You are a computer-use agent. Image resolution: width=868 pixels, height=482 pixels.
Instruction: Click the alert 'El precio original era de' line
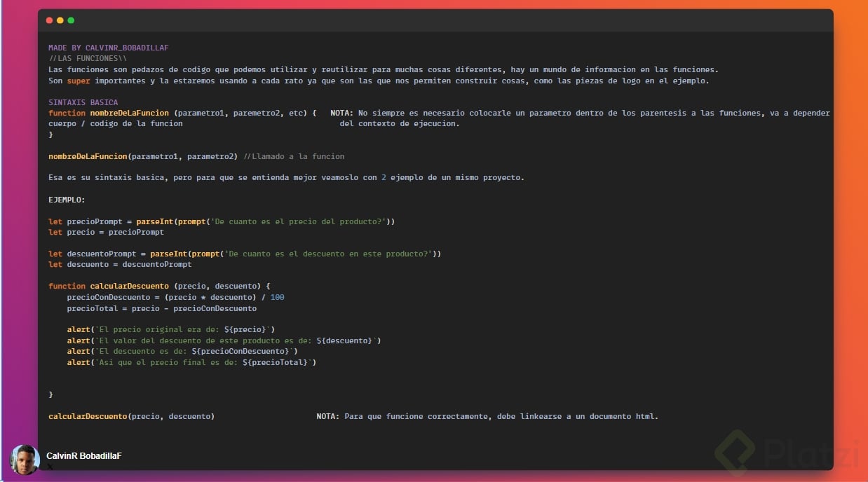point(171,330)
